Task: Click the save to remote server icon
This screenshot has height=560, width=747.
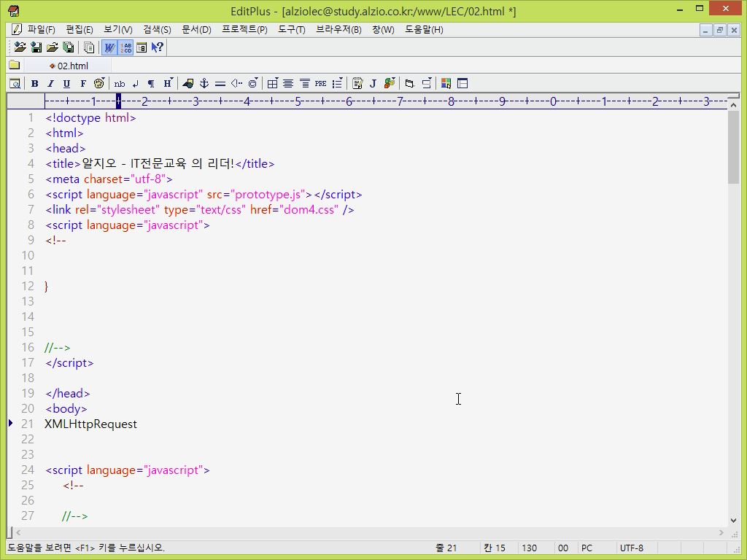Action: tap(36, 47)
